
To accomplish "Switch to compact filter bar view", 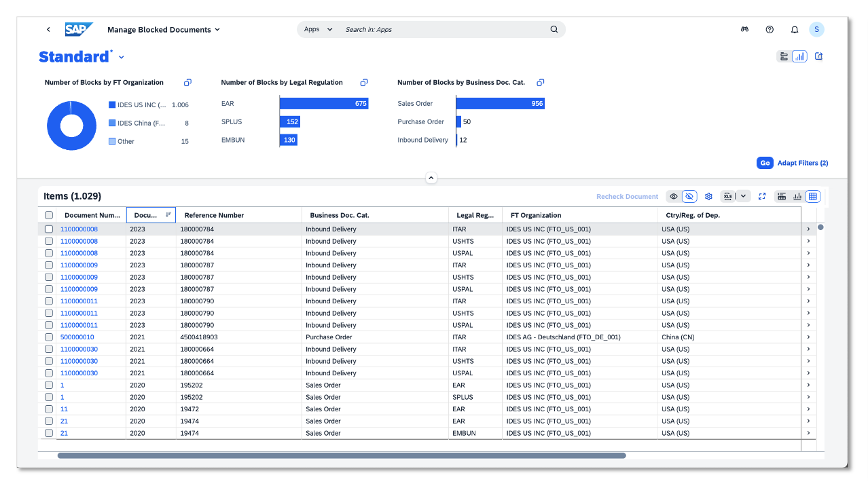I will tap(782, 56).
